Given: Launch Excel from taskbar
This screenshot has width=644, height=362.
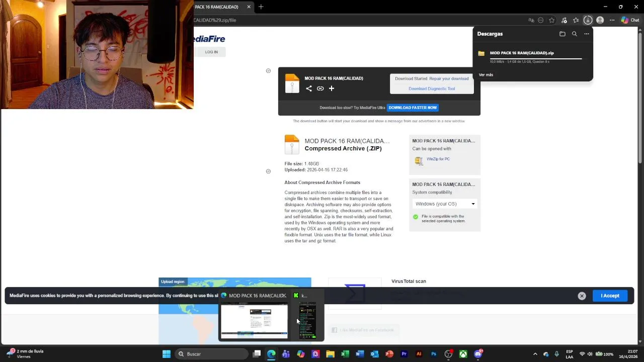Looking at the screenshot, I should [x=345, y=354].
